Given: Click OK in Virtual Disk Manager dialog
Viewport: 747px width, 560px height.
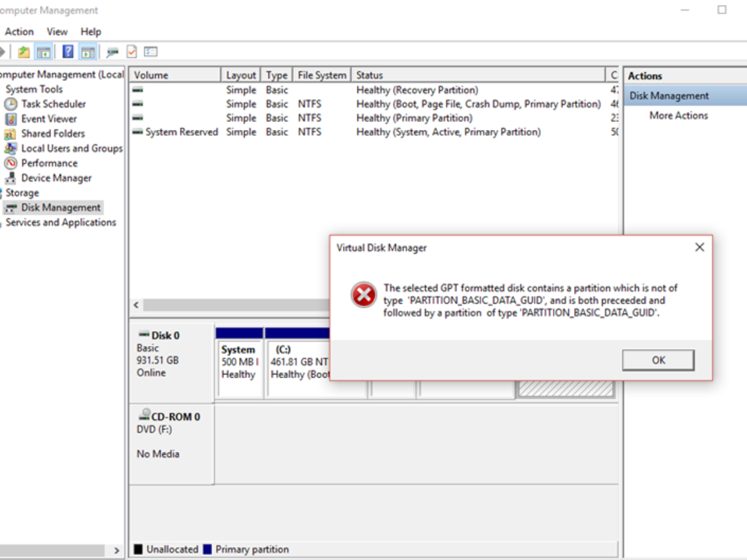Looking at the screenshot, I should pyautogui.click(x=658, y=360).
